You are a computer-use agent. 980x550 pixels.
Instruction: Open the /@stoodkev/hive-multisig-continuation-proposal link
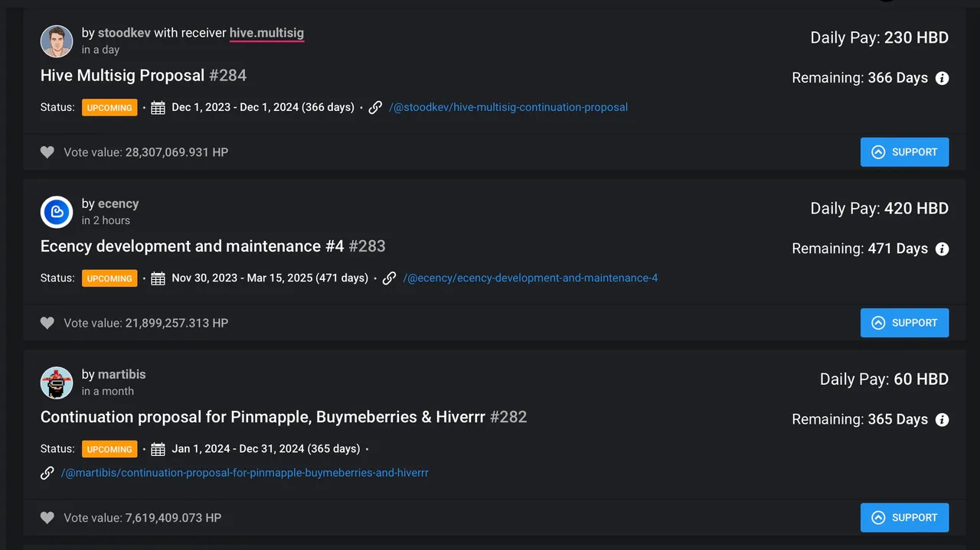(x=508, y=108)
